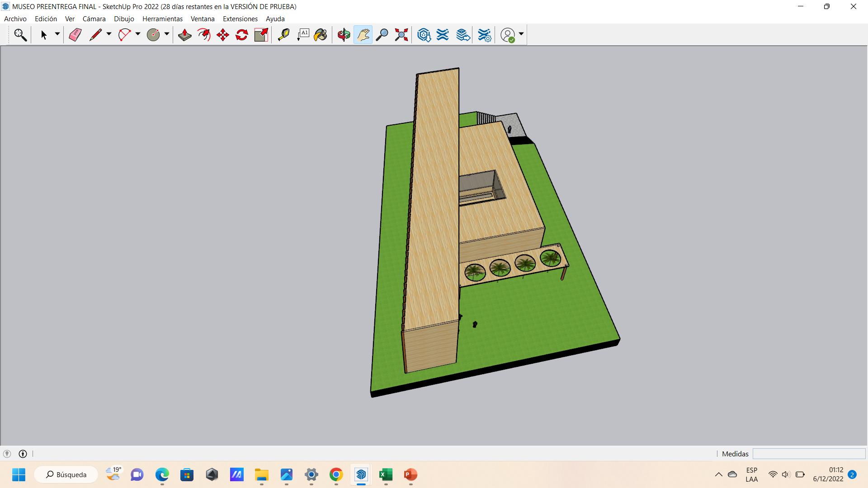Expand the Select tool dropdown arrow
The image size is (868, 488).
coord(57,34)
